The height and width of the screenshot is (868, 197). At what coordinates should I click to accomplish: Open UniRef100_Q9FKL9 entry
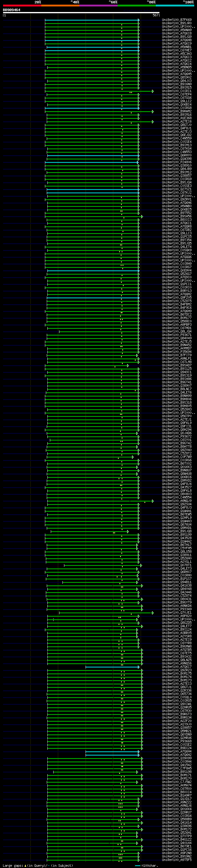(x=177, y=422)
